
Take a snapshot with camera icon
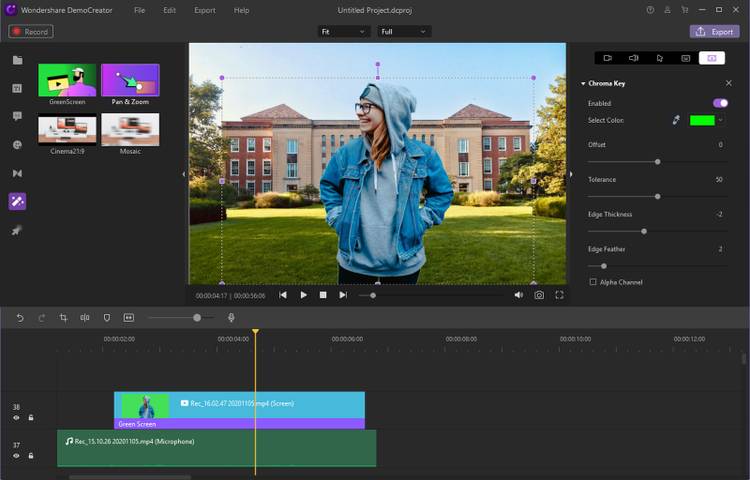point(539,295)
